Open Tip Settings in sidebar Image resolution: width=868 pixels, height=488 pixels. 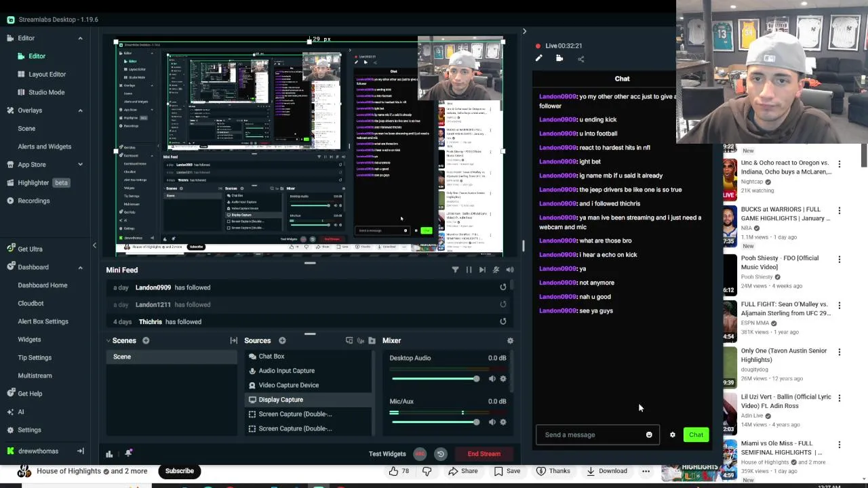(35, 358)
